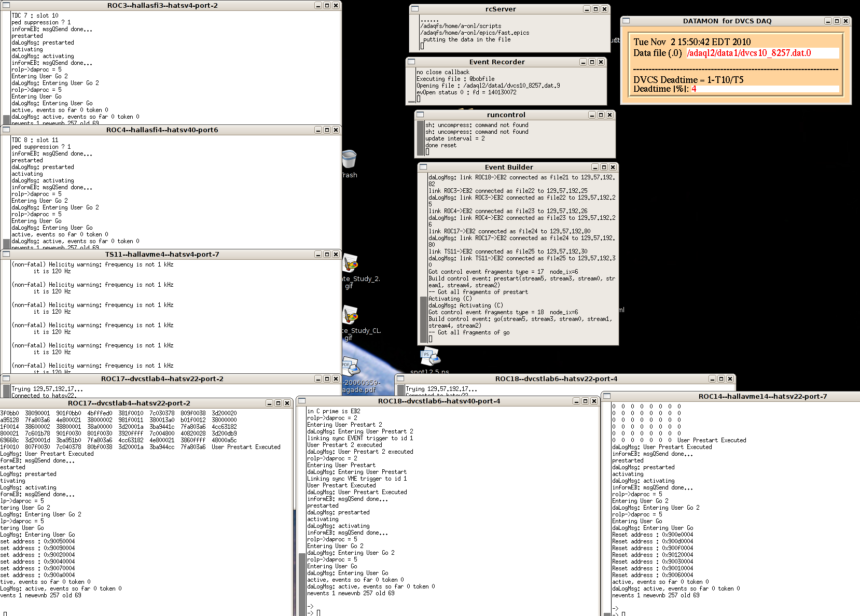Maximize the DATAMON for DVCS DAQ window
Viewport: 860px width, 616px height.
[837, 21]
